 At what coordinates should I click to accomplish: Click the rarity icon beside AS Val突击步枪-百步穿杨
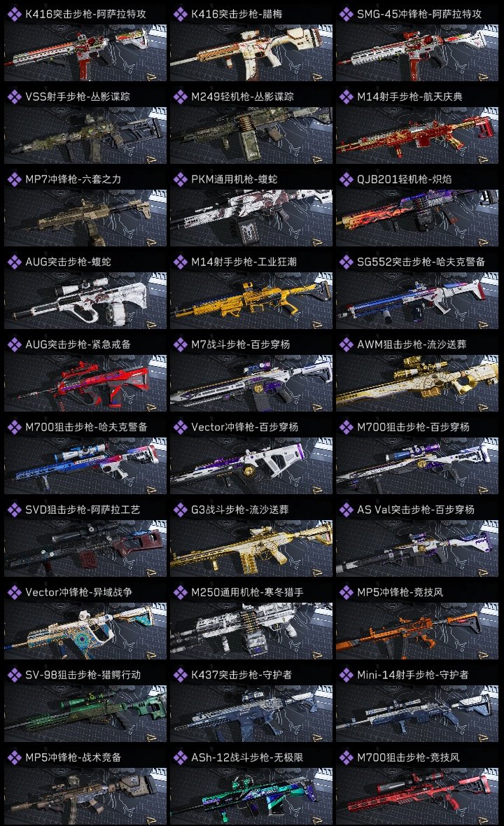tap(346, 510)
